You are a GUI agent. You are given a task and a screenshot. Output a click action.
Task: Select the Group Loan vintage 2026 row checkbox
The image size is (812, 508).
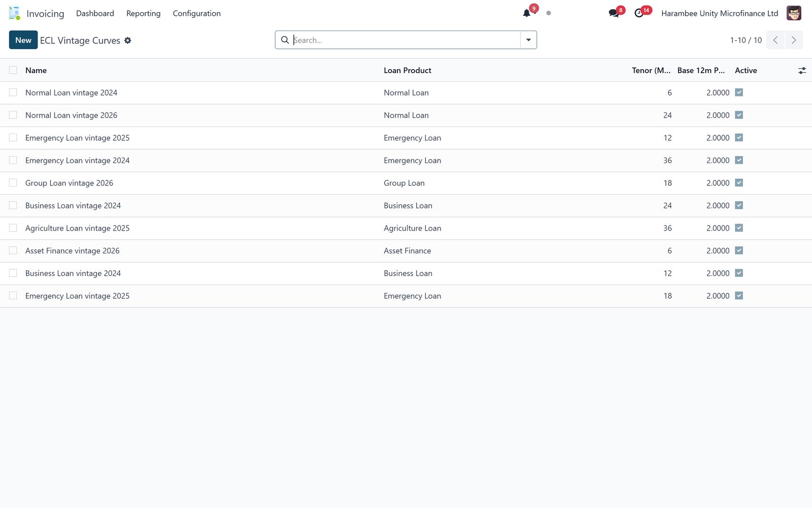coord(13,183)
